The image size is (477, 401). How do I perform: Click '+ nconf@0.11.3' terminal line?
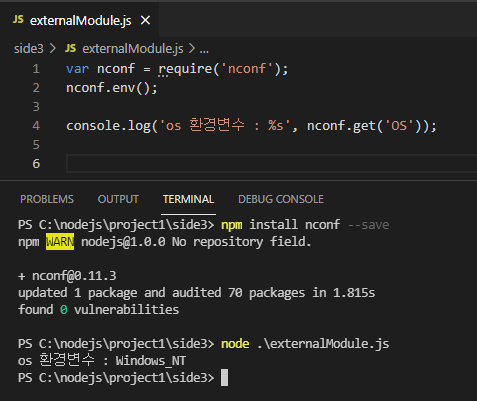click(67, 276)
